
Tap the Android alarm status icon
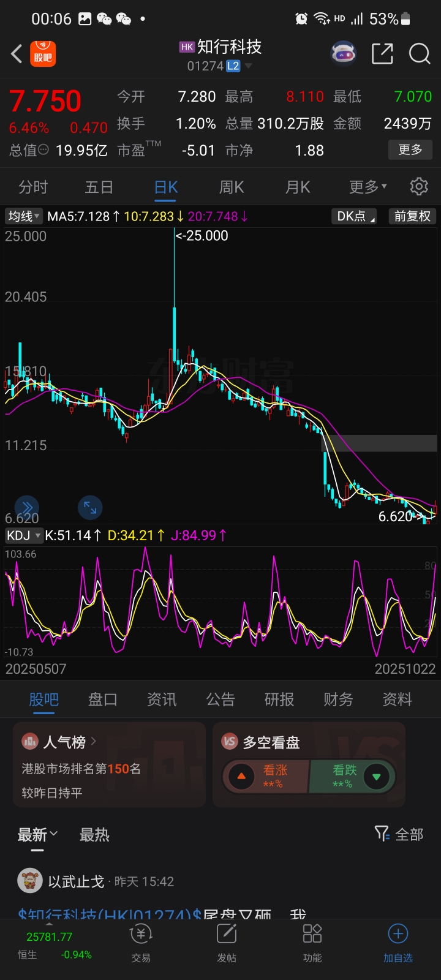pos(301,19)
